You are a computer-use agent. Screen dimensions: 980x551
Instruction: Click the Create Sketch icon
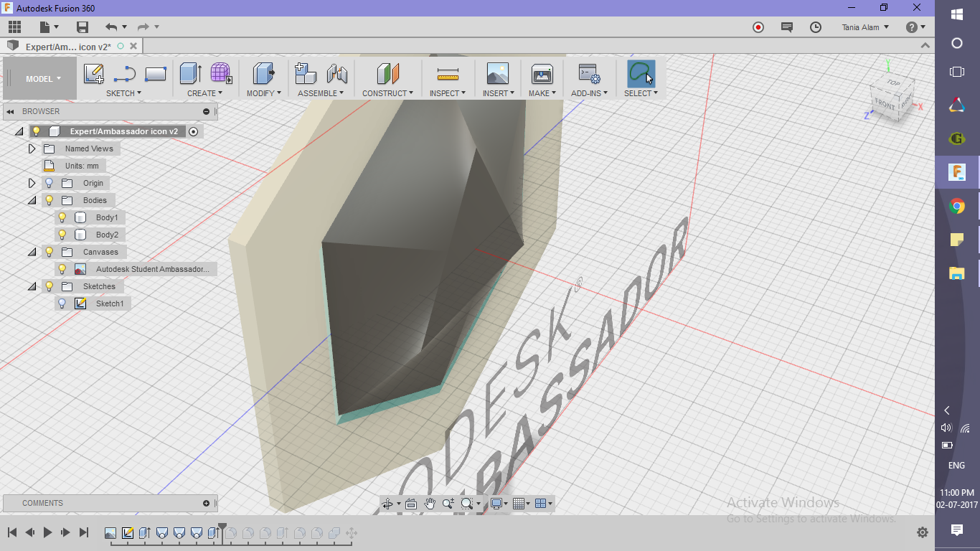click(x=94, y=74)
